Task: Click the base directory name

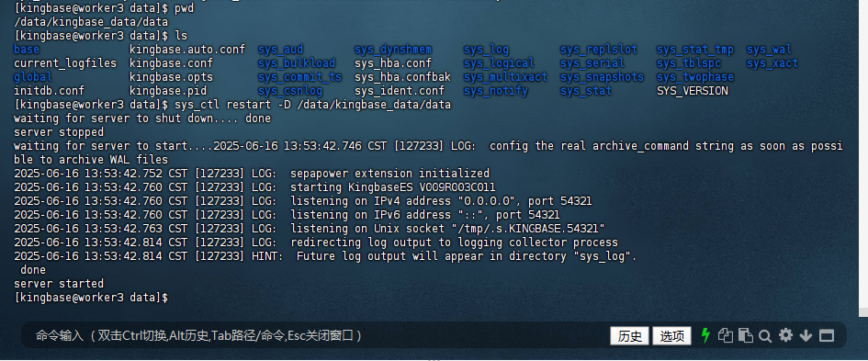Action: (x=27, y=50)
